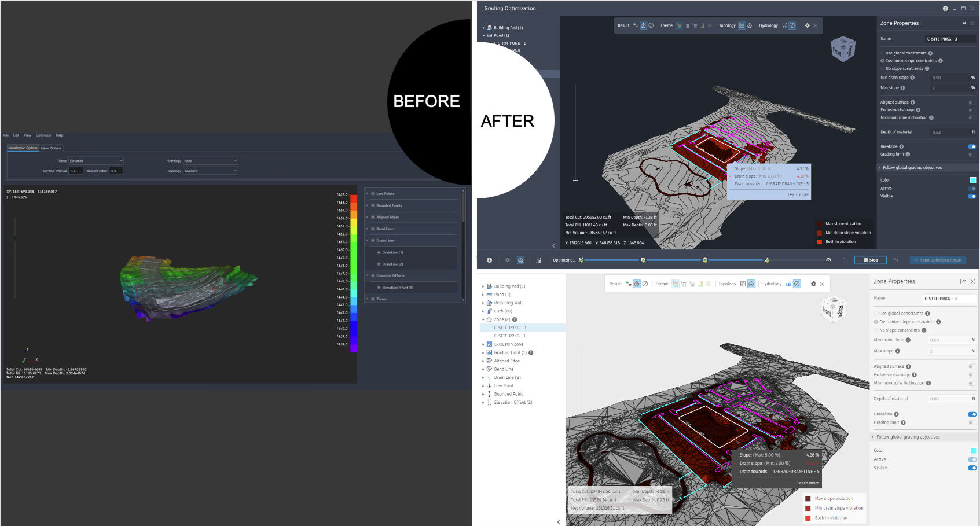Click the Learn more link in the light tooltip
980x526 pixels.
click(x=808, y=483)
